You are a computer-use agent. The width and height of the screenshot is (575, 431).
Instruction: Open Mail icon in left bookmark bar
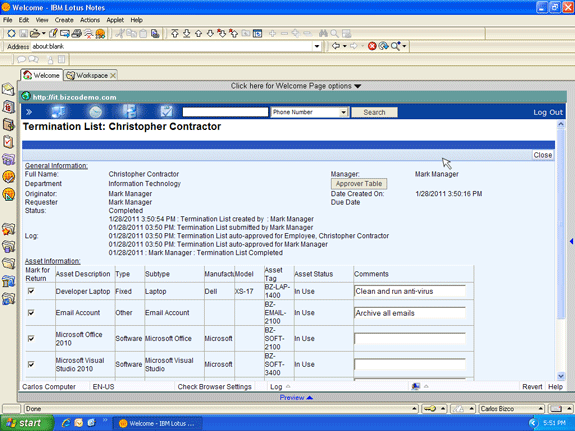click(8, 89)
